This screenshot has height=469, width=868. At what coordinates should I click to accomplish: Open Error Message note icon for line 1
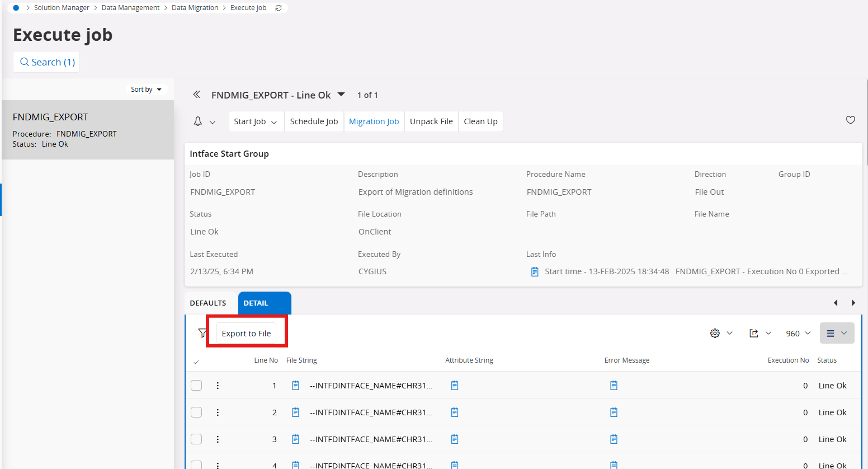coord(614,385)
